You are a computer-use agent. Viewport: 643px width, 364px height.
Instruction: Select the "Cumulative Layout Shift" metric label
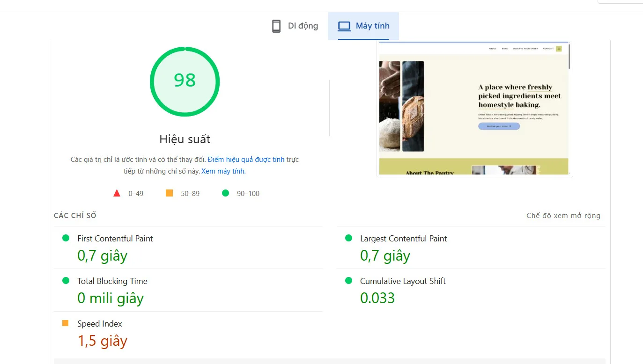coord(402,281)
